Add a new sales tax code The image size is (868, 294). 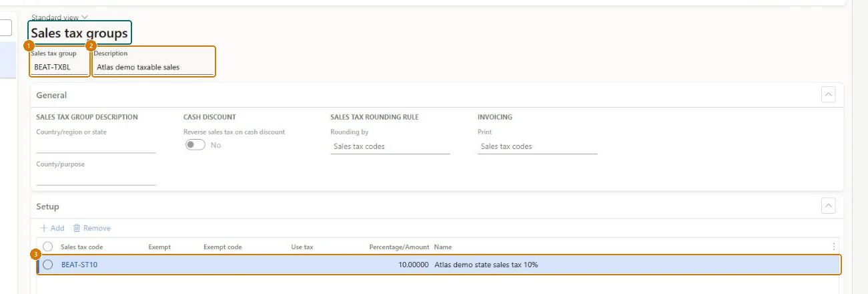(x=53, y=228)
